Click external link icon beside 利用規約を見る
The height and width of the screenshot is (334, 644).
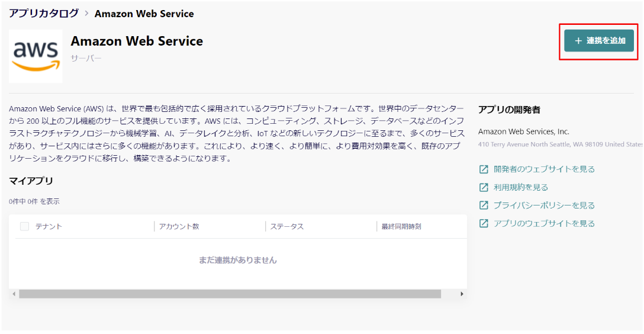click(x=484, y=187)
